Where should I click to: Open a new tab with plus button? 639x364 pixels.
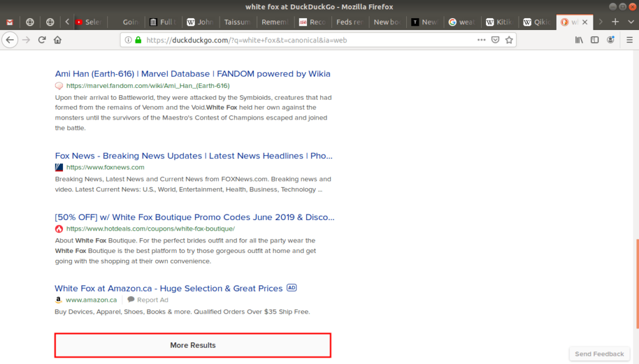615,22
